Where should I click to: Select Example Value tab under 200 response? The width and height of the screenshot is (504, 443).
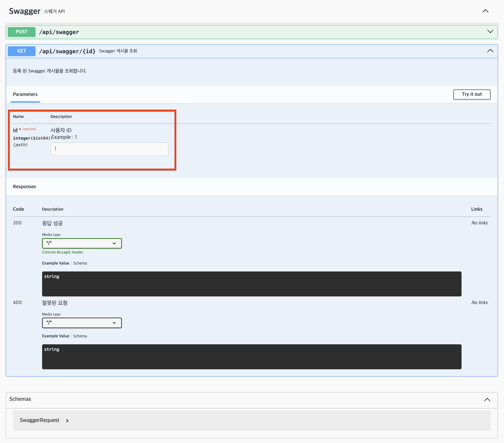[x=55, y=263]
